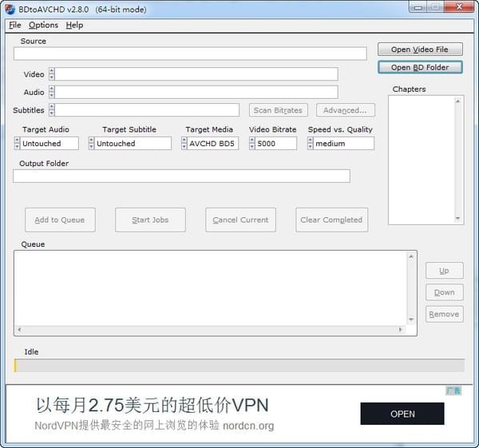Click the OPEN button in NordVPN ad
479x448 pixels.
(x=402, y=414)
